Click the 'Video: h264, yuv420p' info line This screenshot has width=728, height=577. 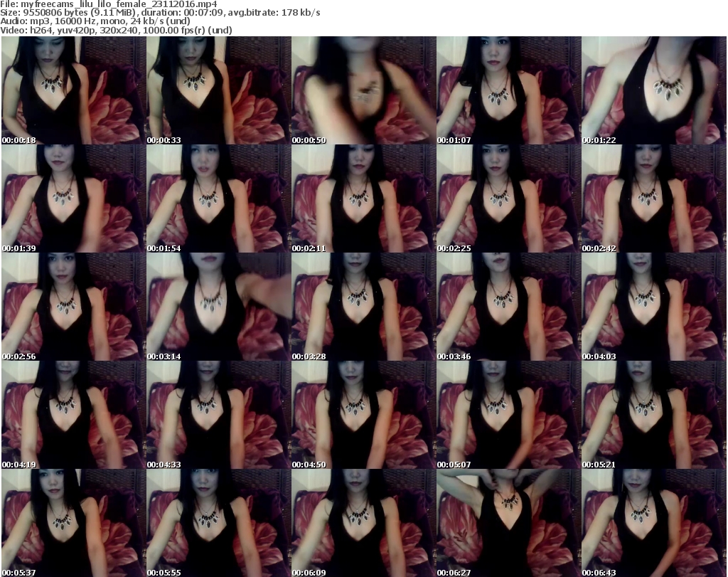[116, 30]
